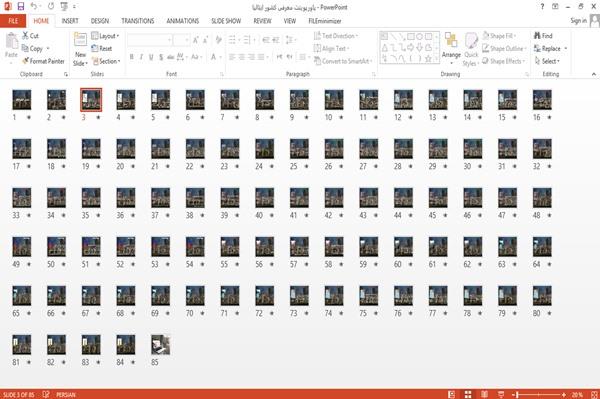The height and width of the screenshot is (399, 600).
Task: Switch to Slide Sorter view in status bar
Action: pyautogui.click(x=468, y=394)
